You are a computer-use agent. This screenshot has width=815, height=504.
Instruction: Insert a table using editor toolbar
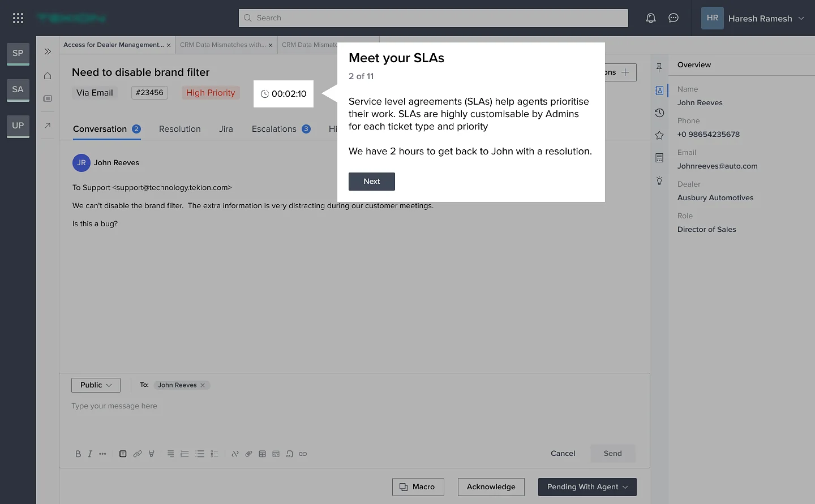(x=262, y=454)
